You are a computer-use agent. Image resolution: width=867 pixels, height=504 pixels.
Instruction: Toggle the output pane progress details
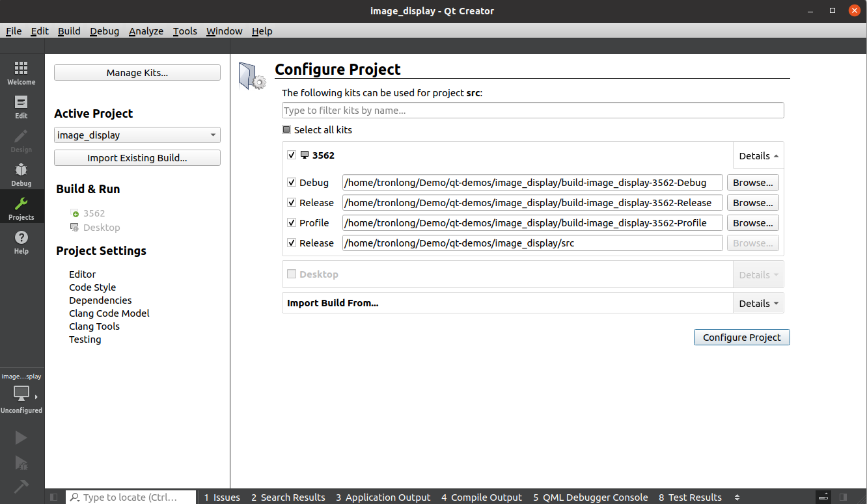tap(823, 497)
